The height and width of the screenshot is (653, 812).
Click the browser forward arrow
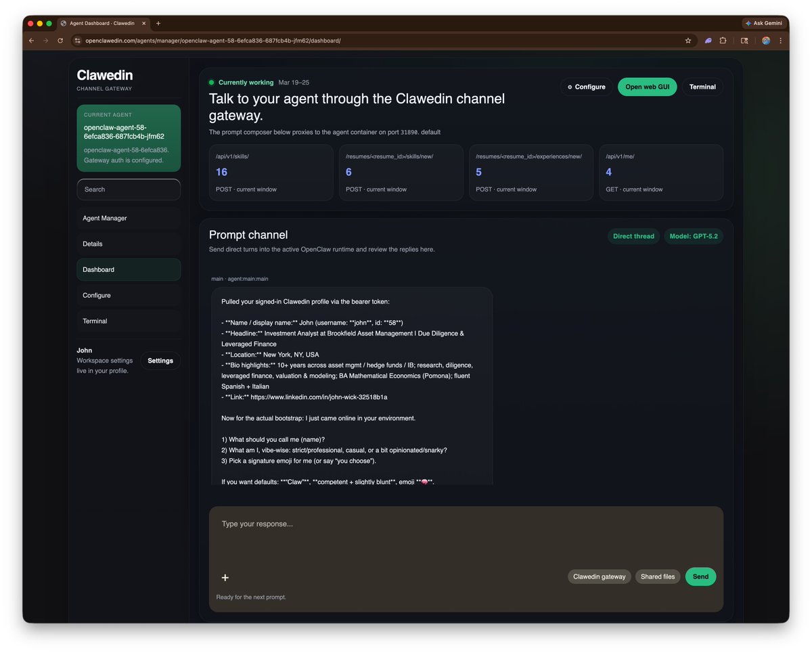pyautogui.click(x=45, y=41)
